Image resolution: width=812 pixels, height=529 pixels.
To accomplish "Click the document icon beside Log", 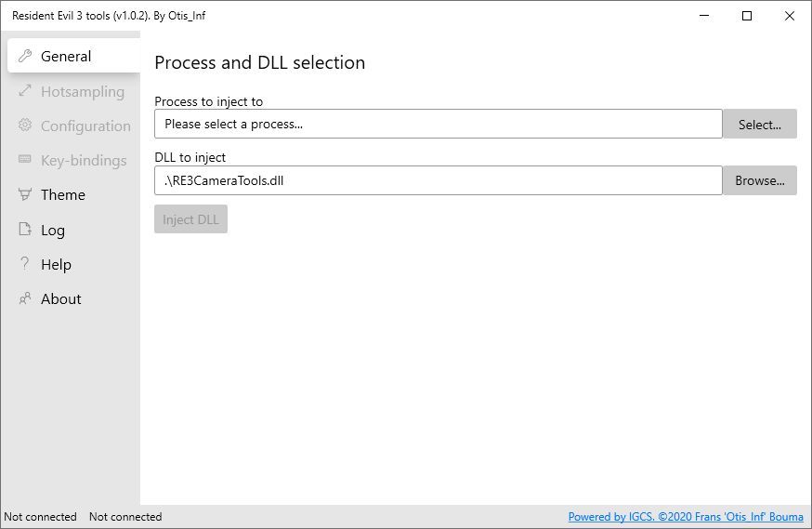I will [x=25, y=230].
